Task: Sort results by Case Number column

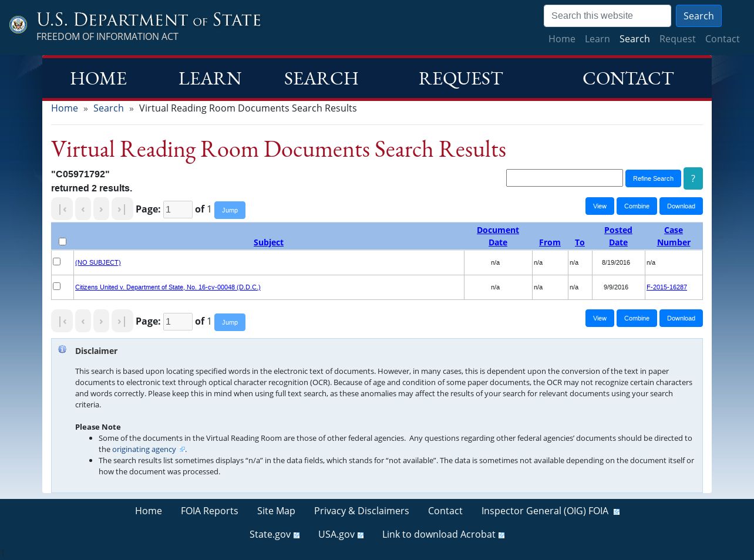Action: [x=674, y=236]
